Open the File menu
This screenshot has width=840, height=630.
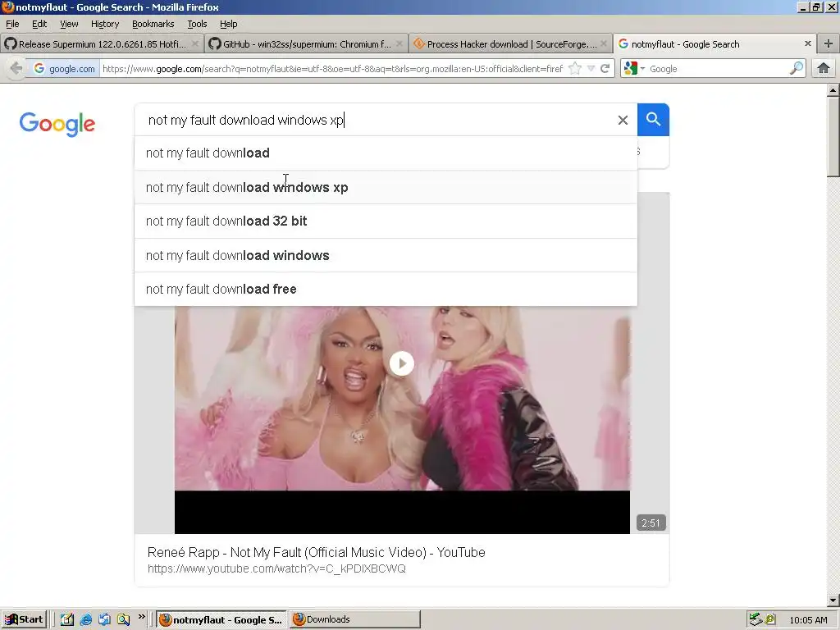[x=12, y=24]
